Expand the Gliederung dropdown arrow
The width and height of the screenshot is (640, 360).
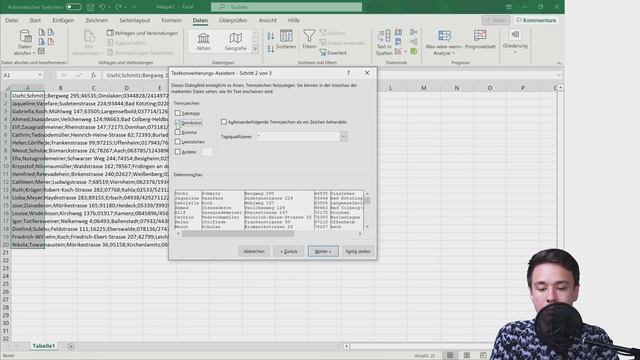515,52
